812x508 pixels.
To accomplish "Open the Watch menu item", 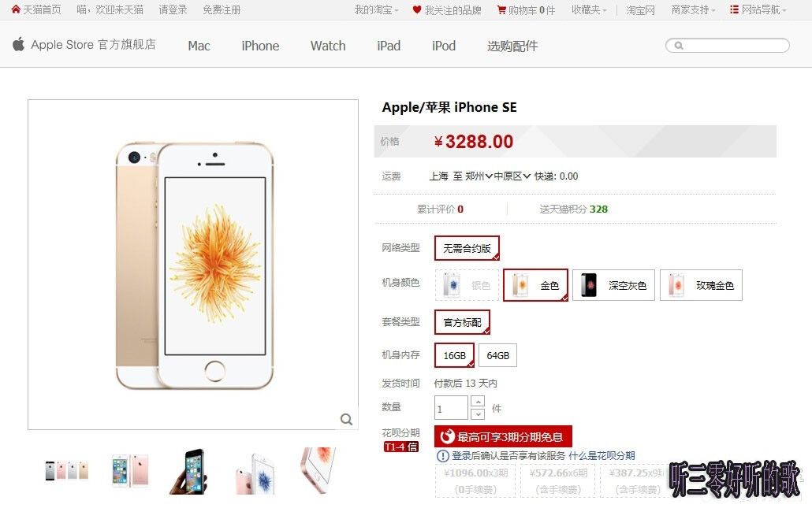I will click(x=328, y=46).
